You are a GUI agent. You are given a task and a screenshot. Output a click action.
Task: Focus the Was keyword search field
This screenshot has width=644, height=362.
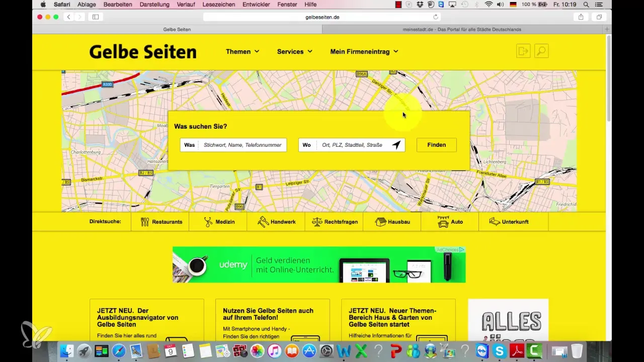click(233, 145)
